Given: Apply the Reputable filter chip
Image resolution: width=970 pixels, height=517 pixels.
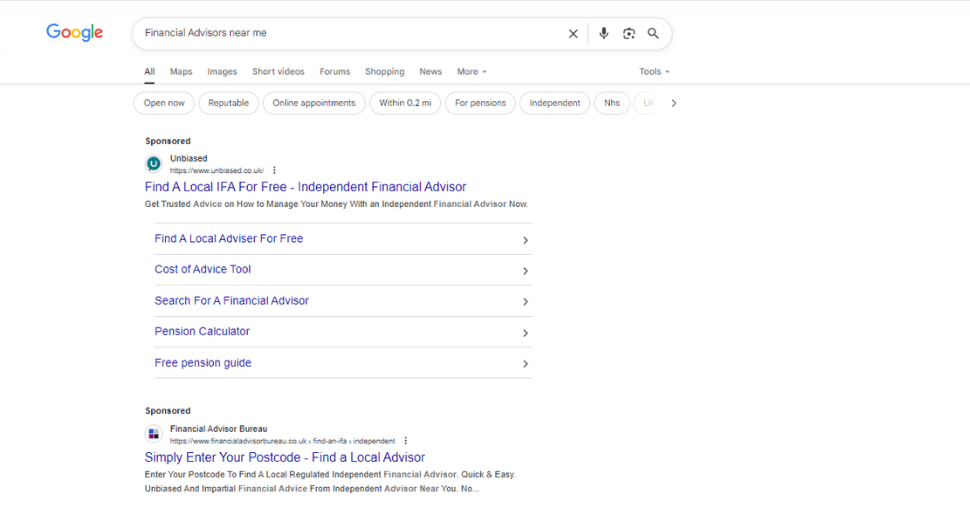Looking at the screenshot, I should coord(228,103).
